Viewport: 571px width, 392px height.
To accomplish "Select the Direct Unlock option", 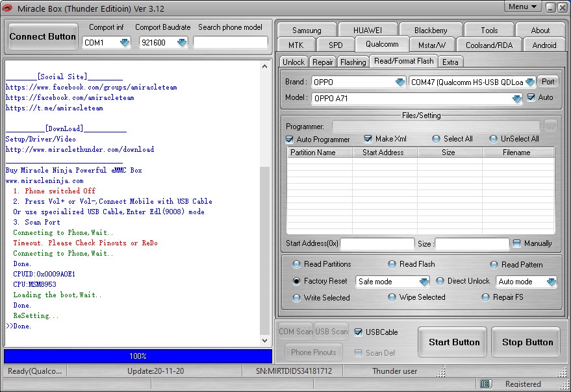I will pos(440,281).
